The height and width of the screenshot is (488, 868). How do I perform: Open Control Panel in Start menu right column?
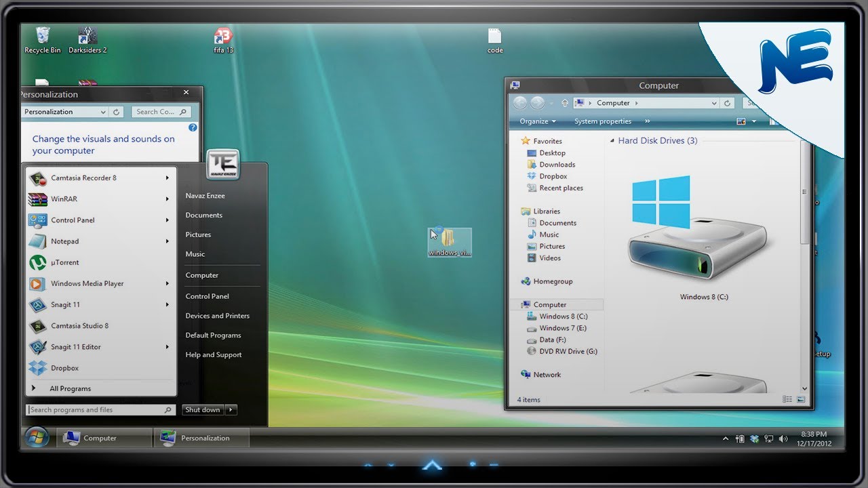coord(208,296)
